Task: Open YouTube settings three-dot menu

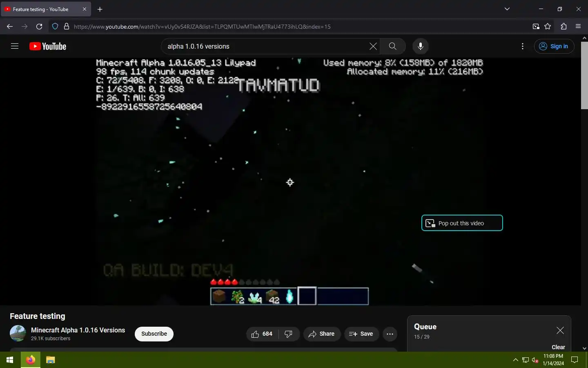Action: click(x=523, y=46)
